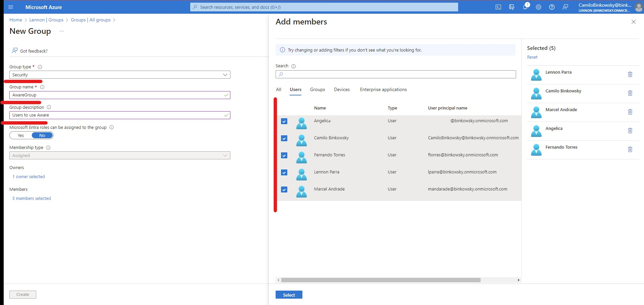Open the help and support panel
The height and width of the screenshot is (305, 644).
pos(552,7)
